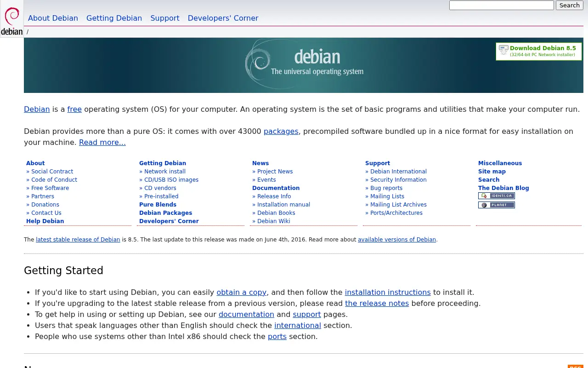This screenshot has width=588, height=368.
Task: Open the Support top navigation item
Action: [x=165, y=18]
